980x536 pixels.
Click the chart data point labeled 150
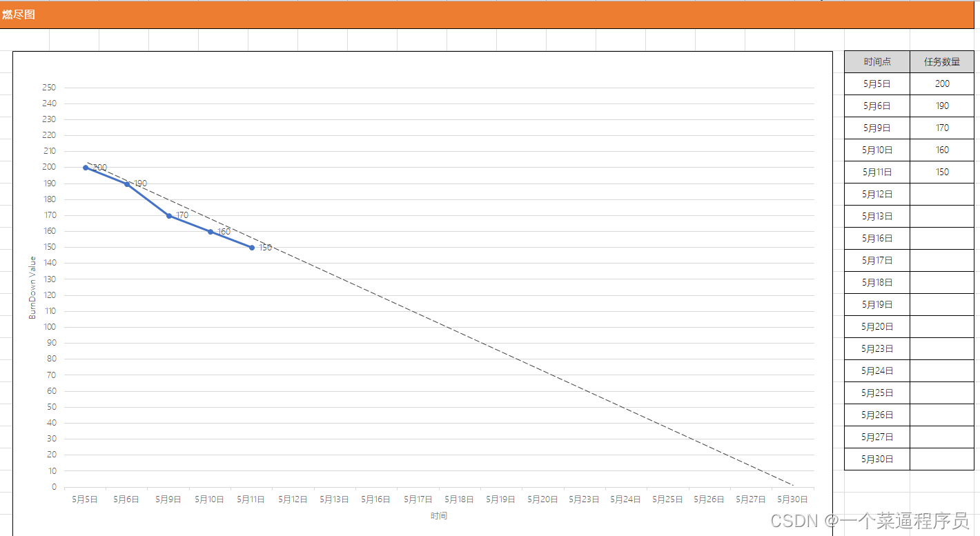[252, 248]
